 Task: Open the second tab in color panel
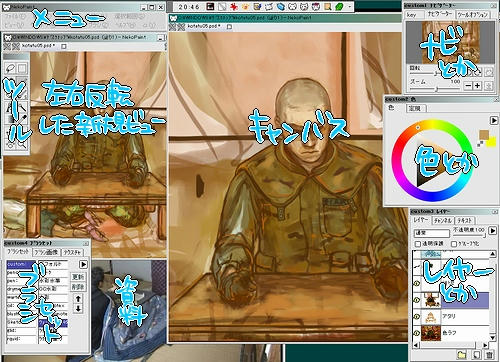(x=415, y=108)
